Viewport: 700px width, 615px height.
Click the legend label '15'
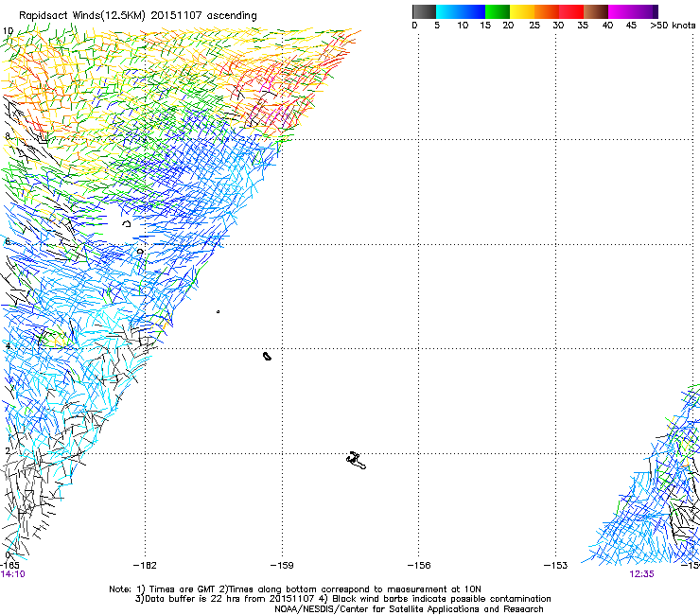[x=485, y=26]
